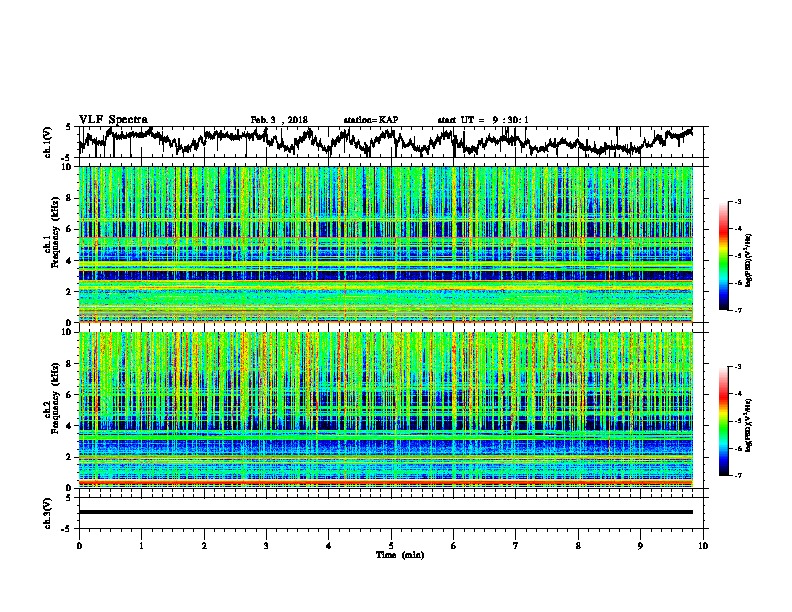The image size is (792, 612).
Task: Click the ch.1 colorbar log(PSD) label
Action: tap(749, 261)
